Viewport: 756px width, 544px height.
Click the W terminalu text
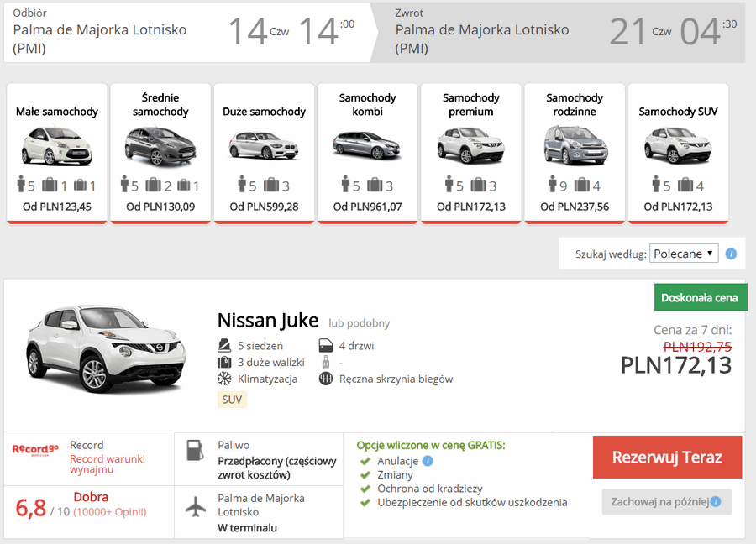[x=247, y=528]
